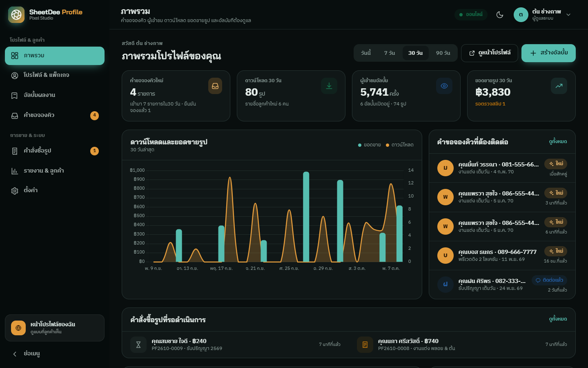The width and height of the screenshot is (588, 368).
Task: Expand the user account dropdown chevron
Action: click(568, 15)
